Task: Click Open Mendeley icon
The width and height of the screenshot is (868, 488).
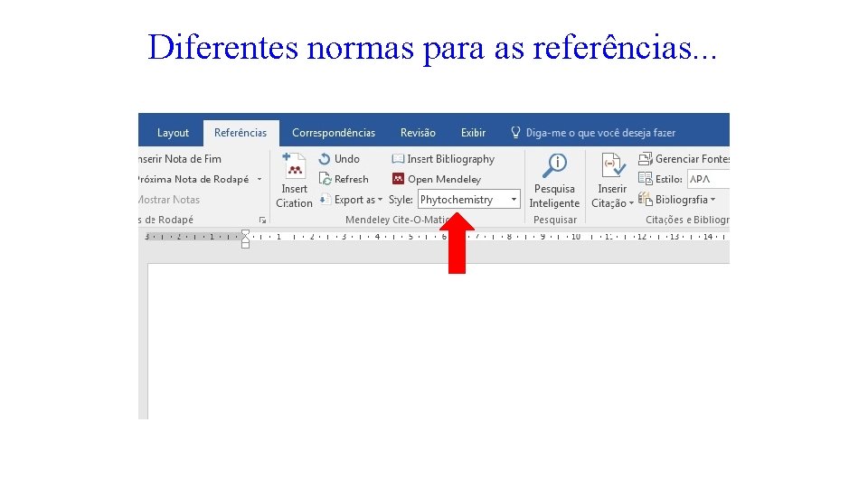Action: pos(398,179)
